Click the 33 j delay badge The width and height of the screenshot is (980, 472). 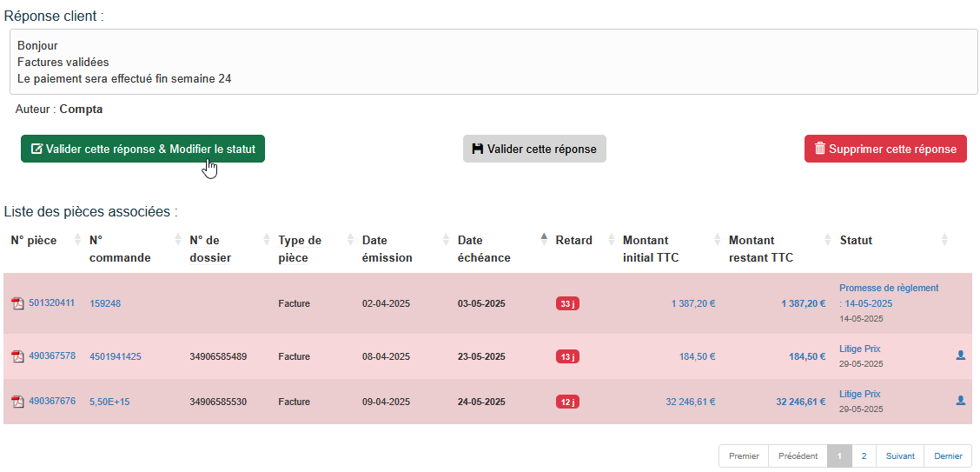click(x=567, y=304)
